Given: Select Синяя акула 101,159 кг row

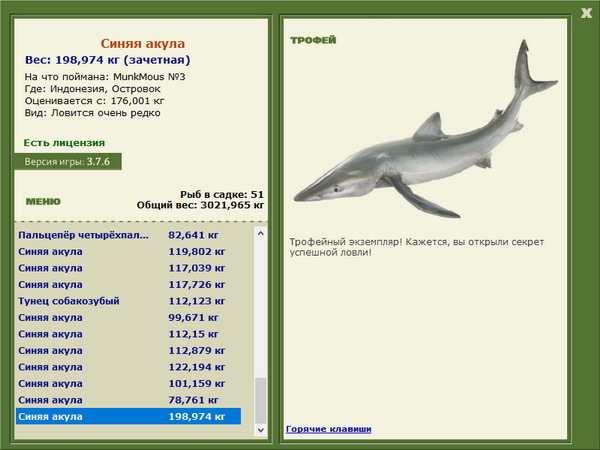Looking at the screenshot, I should coord(129,383).
